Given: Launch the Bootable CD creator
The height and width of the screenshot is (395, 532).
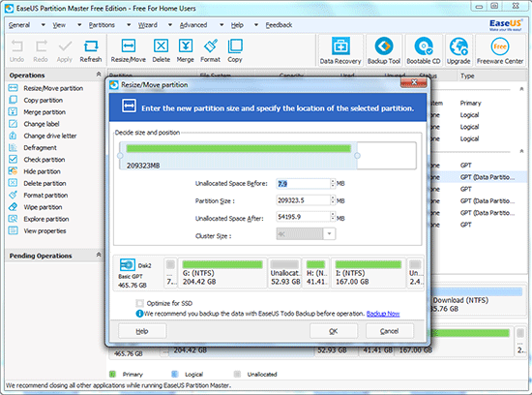Looking at the screenshot, I should (424, 50).
